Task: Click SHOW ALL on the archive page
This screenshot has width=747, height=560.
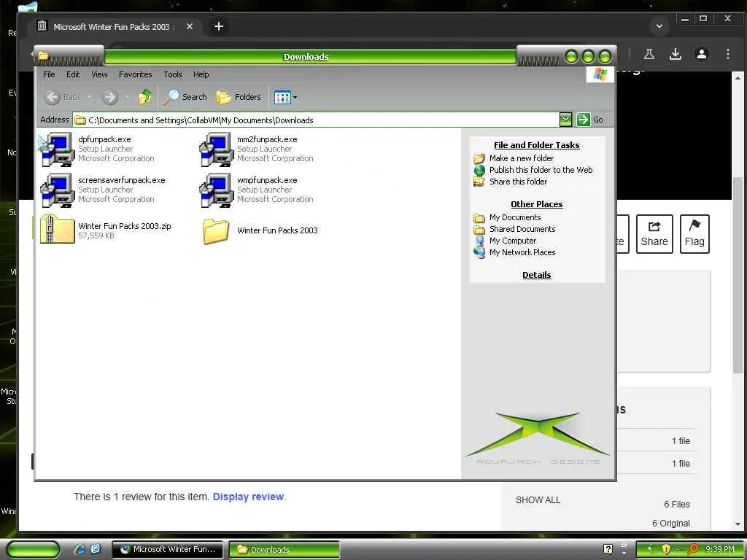Action: [538, 500]
